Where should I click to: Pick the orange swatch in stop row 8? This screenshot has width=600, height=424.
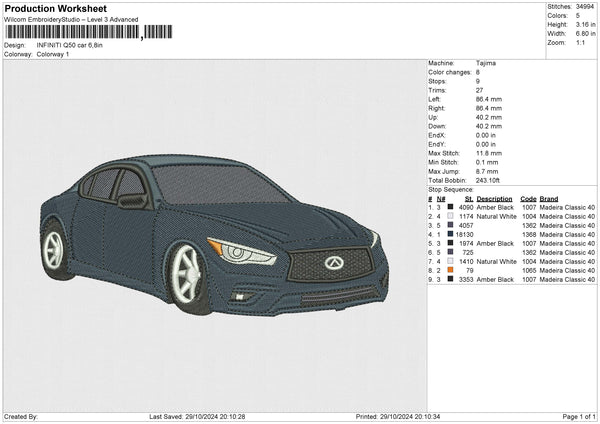[x=450, y=270]
